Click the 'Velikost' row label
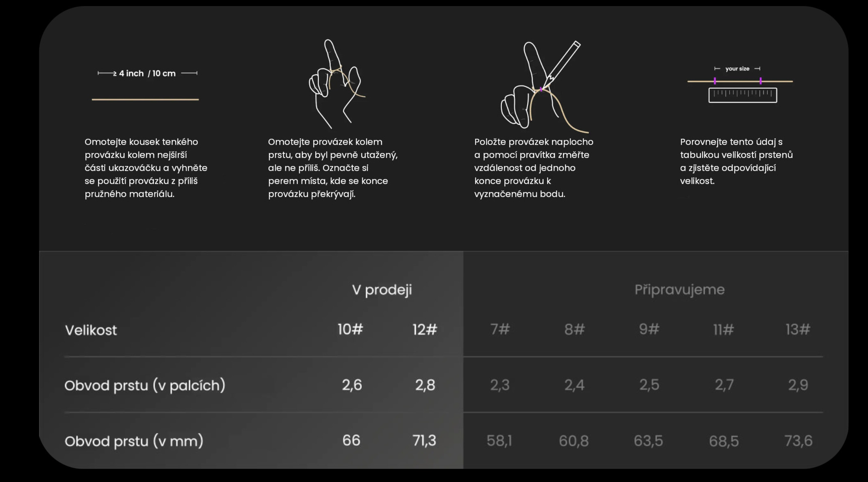Screen dimensions: 868x482 [91, 330]
